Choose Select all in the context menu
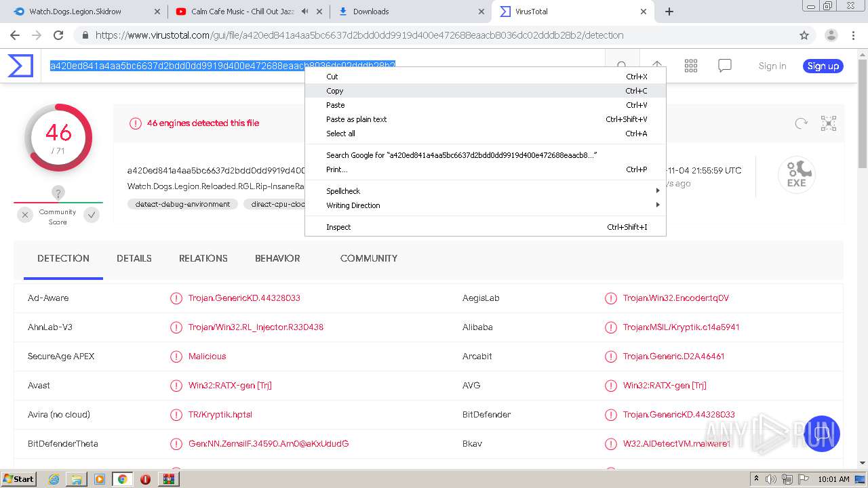The image size is (868, 488). tap(486, 134)
